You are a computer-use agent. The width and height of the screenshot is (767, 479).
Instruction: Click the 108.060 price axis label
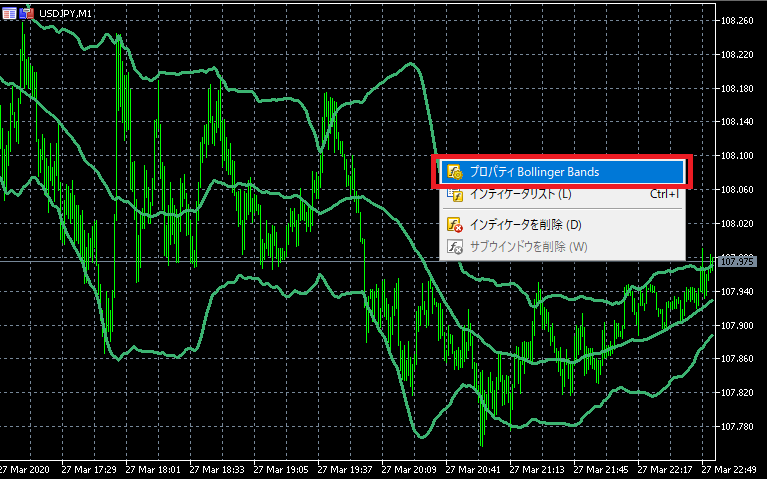737,190
